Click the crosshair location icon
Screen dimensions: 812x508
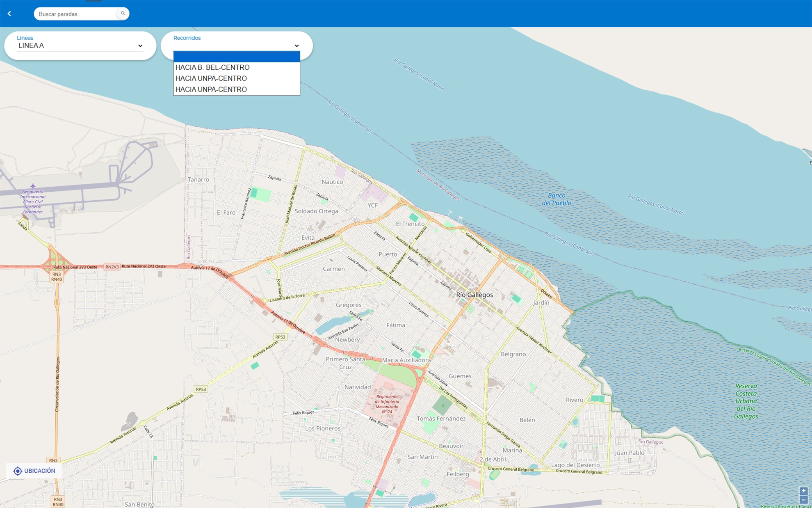point(18,471)
